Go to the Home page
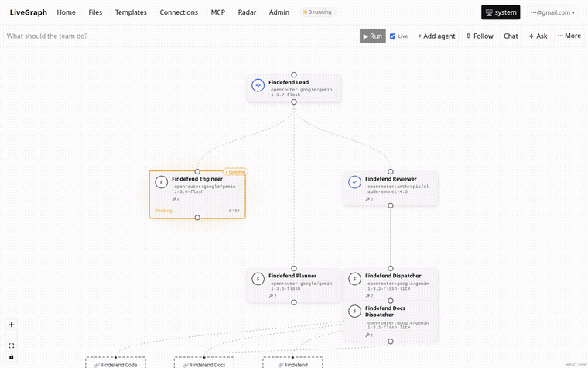Viewport: 588px width, 368px height. tap(66, 12)
